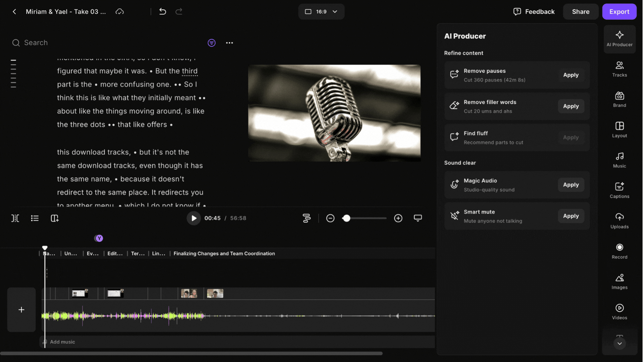Click the Smart mute speaker icon
The image size is (644, 362).
[x=454, y=216]
